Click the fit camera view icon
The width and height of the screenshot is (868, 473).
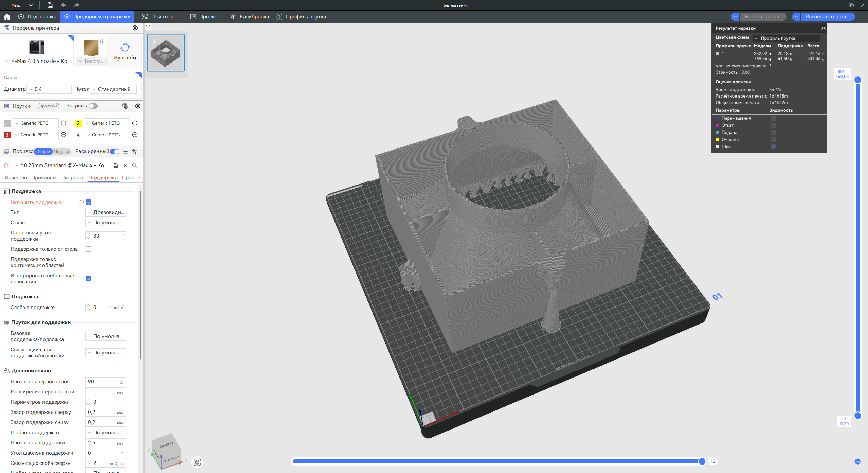[x=197, y=462]
